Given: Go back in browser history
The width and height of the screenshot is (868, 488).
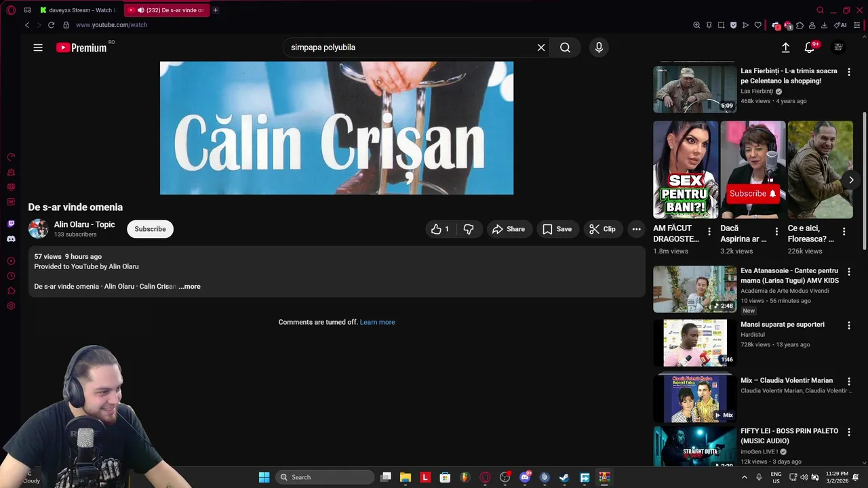Looking at the screenshot, I should pyautogui.click(x=27, y=25).
